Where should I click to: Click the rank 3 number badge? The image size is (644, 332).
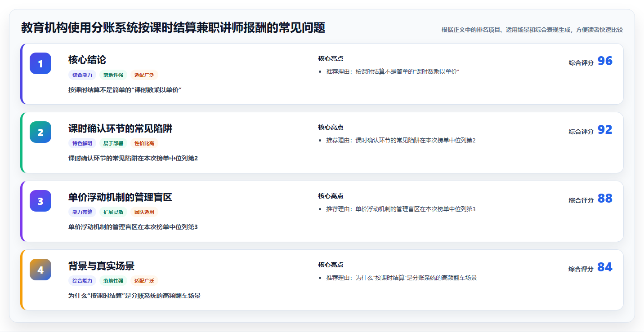pyautogui.click(x=40, y=201)
